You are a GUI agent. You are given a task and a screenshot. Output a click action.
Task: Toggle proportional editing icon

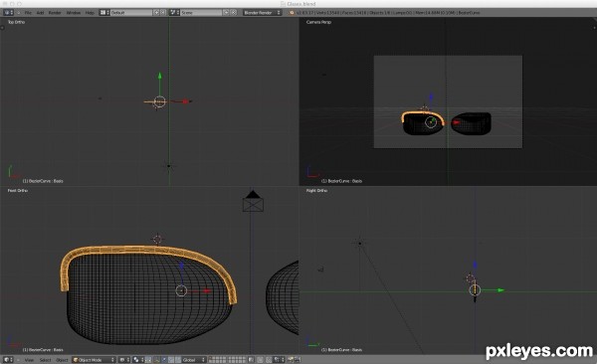[x=260, y=360]
